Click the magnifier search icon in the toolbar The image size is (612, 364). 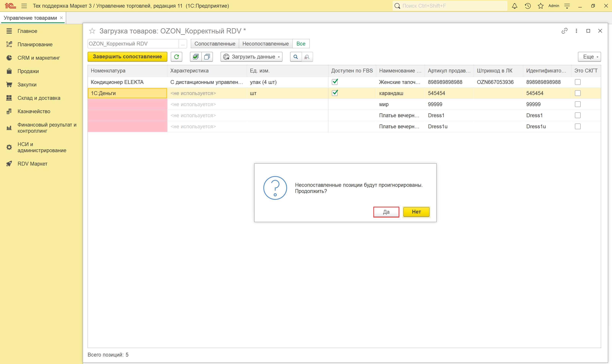tap(296, 57)
